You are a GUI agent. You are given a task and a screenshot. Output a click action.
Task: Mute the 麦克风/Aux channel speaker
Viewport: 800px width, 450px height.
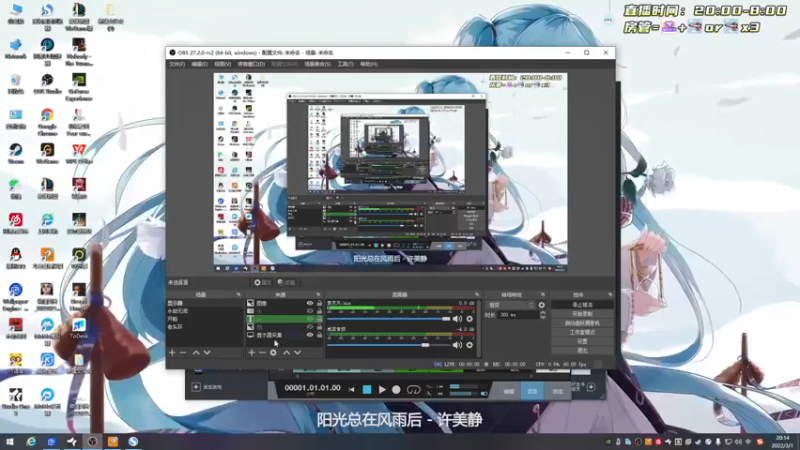tap(457, 319)
